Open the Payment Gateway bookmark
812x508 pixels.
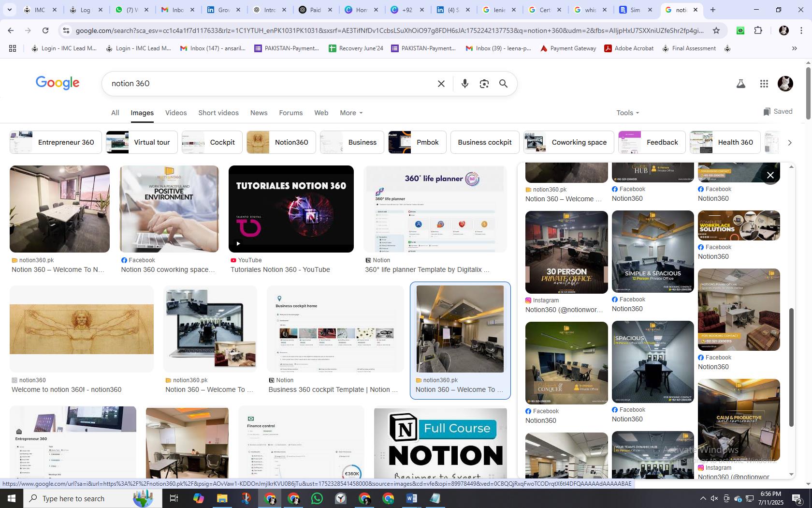(x=568, y=48)
